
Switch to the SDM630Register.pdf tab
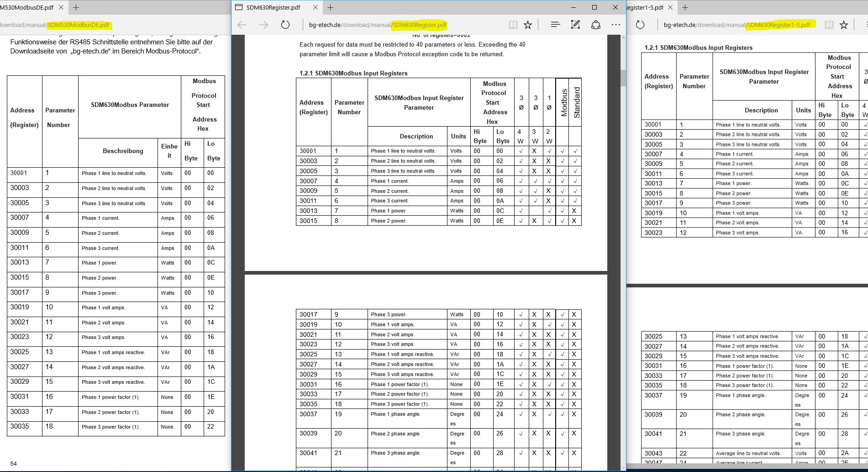pyautogui.click(x=274, y=7)
